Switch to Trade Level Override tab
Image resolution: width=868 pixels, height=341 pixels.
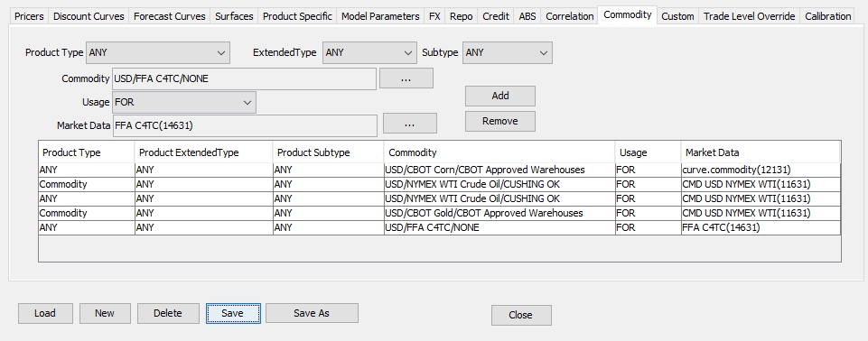pos(750,16)
